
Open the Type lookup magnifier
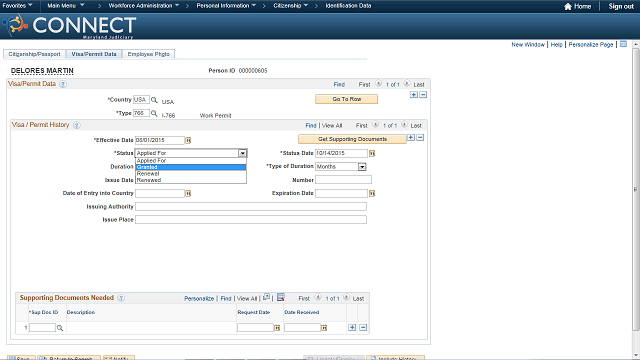(x=154, y=113)
